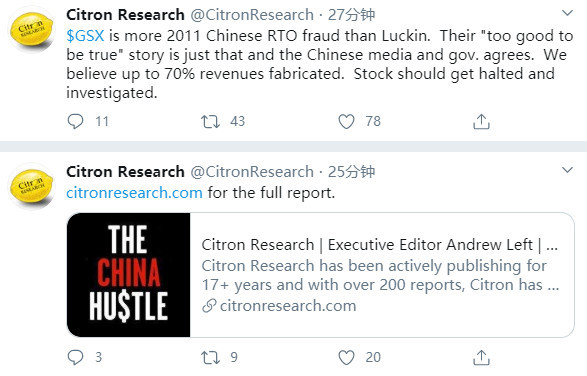This screenshot has width=587, height=376.
Task: Retweet the full report tweet
Action: point(210,357)
